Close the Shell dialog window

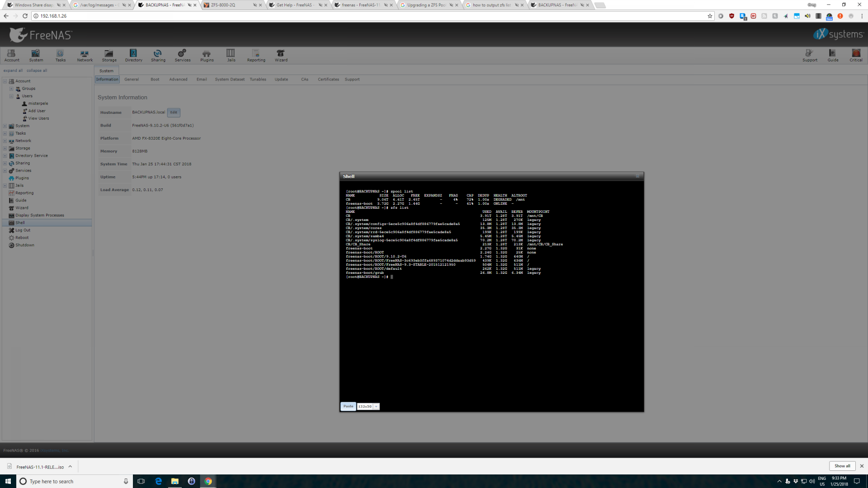[x=637, y=176]
